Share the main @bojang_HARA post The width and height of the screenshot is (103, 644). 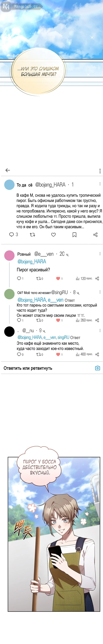95,235
